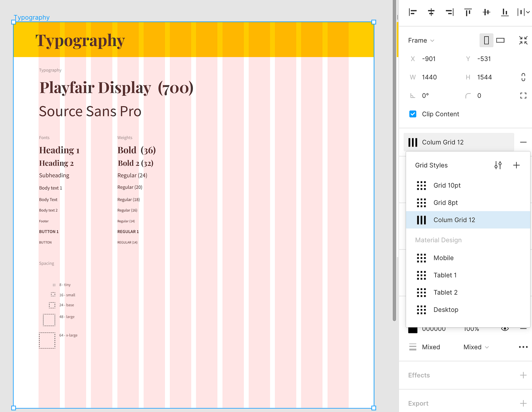Click the width value field
Image resolution: width=532 pixels, height=412 pixels.
pyautogui.click(x=430, y=77)
